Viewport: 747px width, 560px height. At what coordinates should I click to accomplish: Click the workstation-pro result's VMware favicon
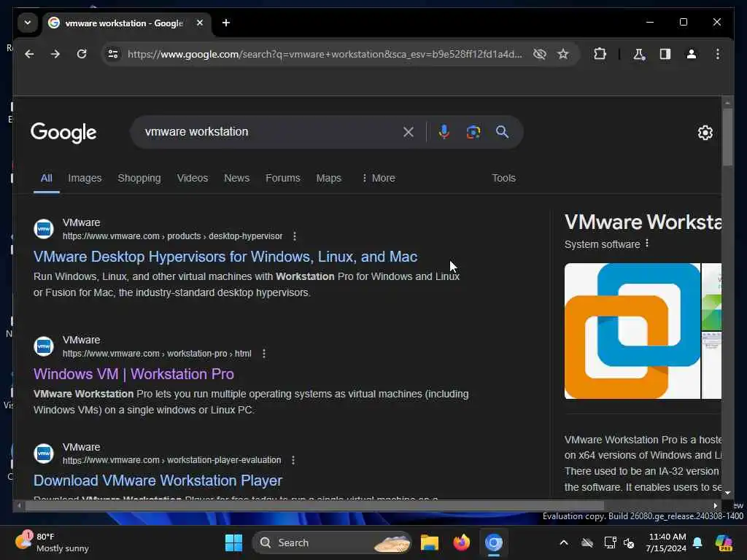43,346
